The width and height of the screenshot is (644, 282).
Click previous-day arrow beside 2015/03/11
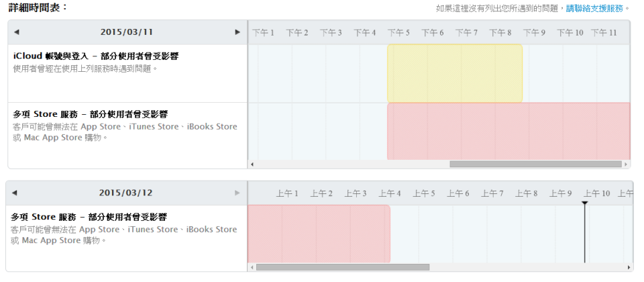click(17, 32)
